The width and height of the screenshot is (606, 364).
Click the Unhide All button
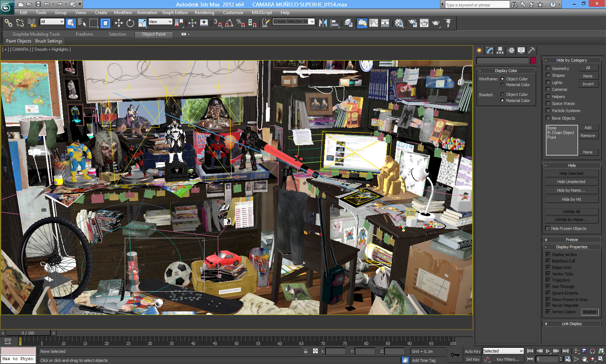click(x=571, y=212)
